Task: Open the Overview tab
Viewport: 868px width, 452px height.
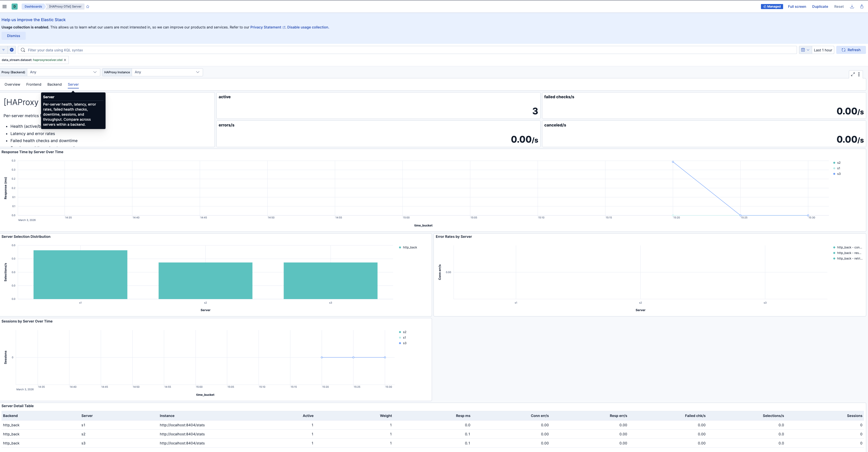Action: point(12,84)
